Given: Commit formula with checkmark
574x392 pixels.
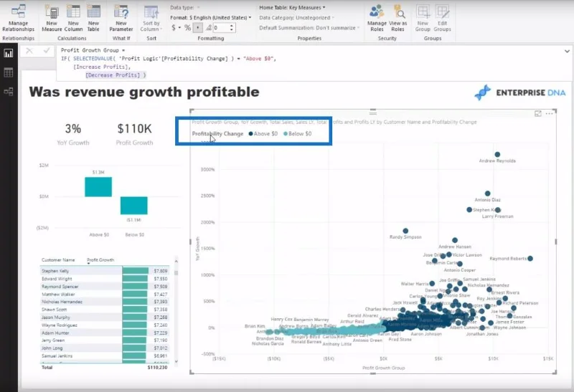Looking at the screenshot, I should point(47,50).
